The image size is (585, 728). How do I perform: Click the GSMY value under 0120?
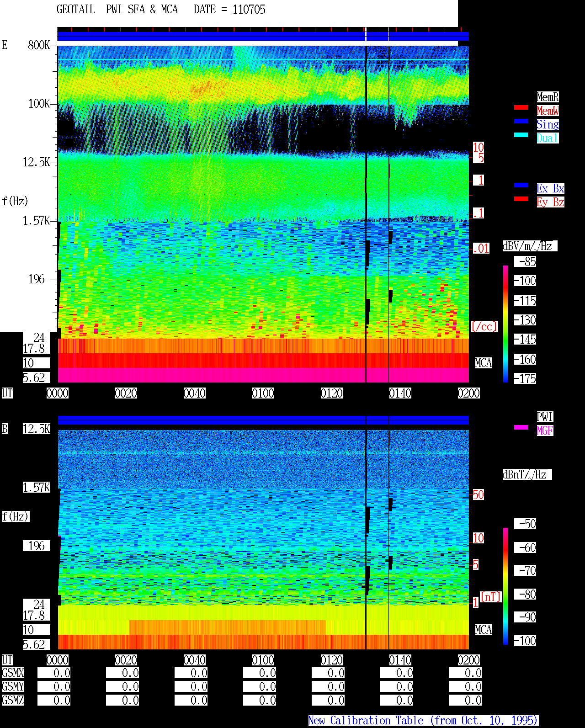[x=328, y=686]
